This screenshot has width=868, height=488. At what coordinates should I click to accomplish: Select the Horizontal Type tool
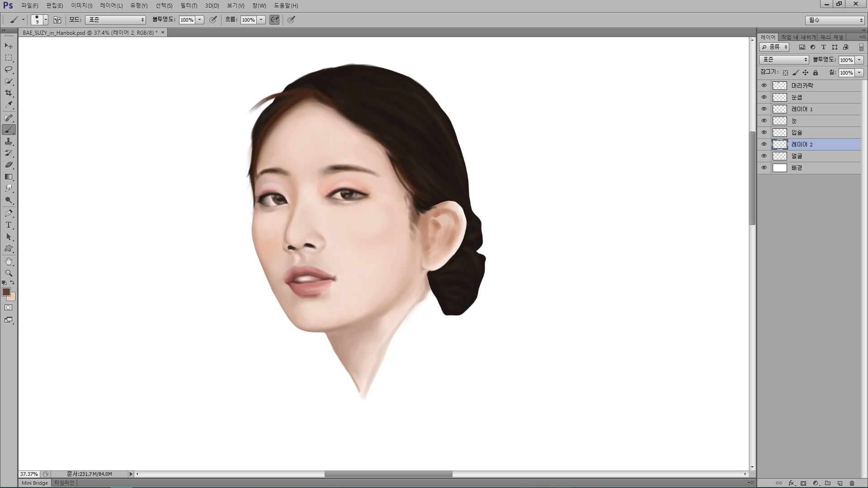pos(9,225)
